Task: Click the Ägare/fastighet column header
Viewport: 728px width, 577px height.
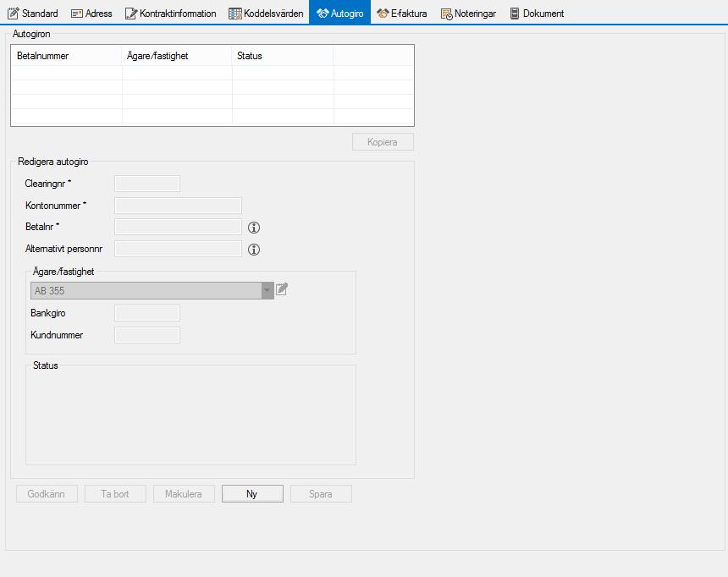Action: 177,56
